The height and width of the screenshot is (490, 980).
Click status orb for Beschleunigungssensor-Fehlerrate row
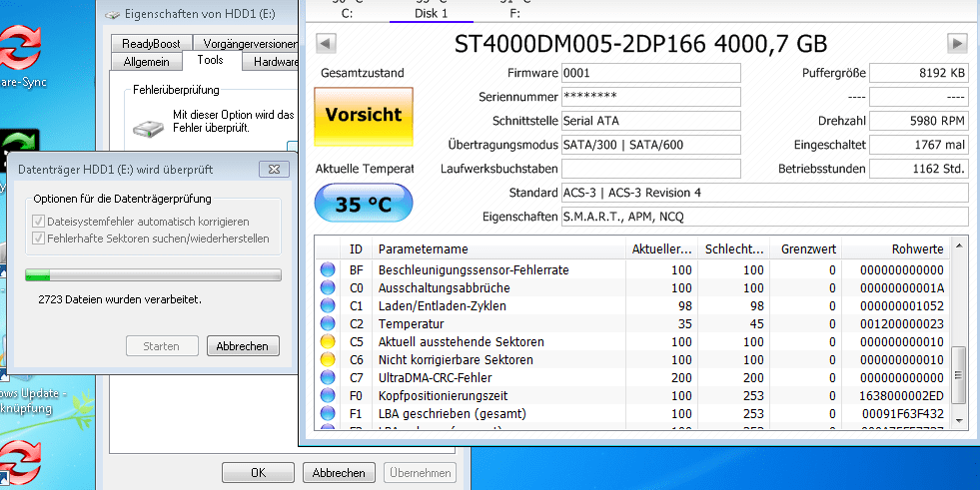point(328,270)
